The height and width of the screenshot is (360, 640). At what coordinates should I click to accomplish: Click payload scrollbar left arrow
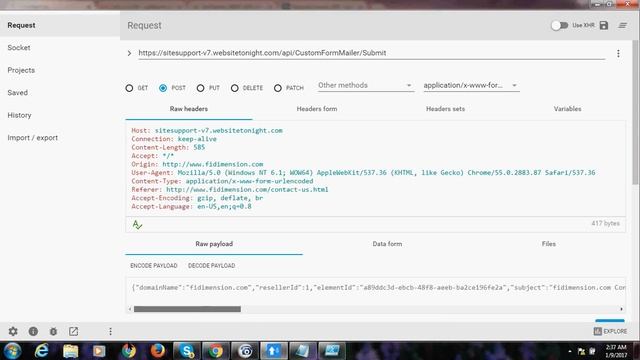point(130,309)
